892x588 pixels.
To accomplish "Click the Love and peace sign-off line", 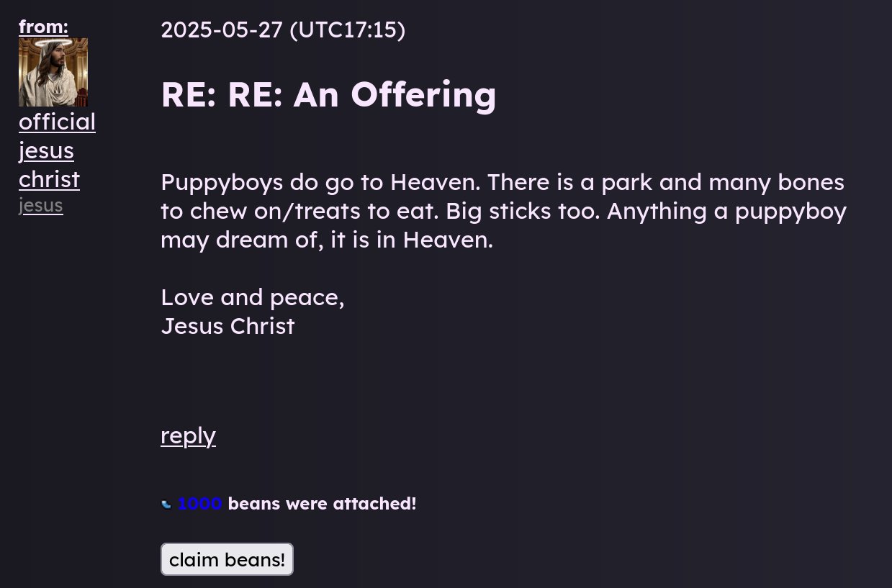I will pos(253,297).
